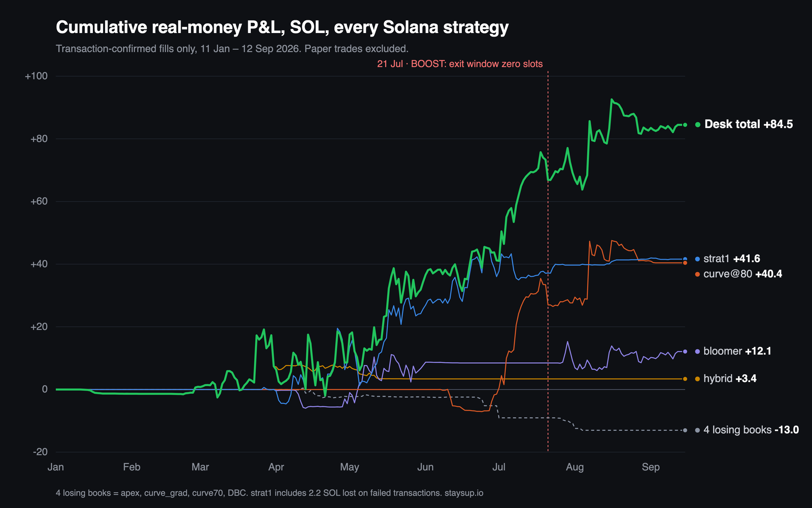
Task: Click the green Desk total legend dot
Action: click(x=698, y=124)
